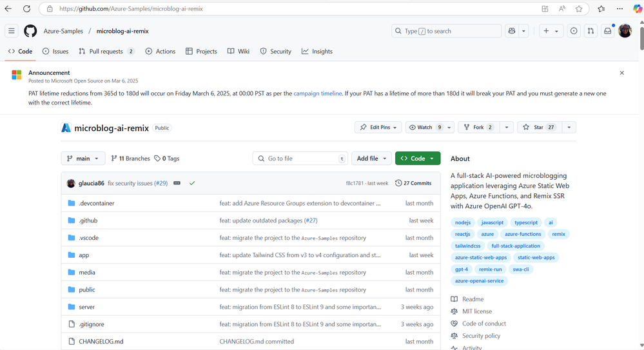Focus the Go to file field
This screenshot has width=644, height=350.
pyautogui.click(x=300, y=158)
